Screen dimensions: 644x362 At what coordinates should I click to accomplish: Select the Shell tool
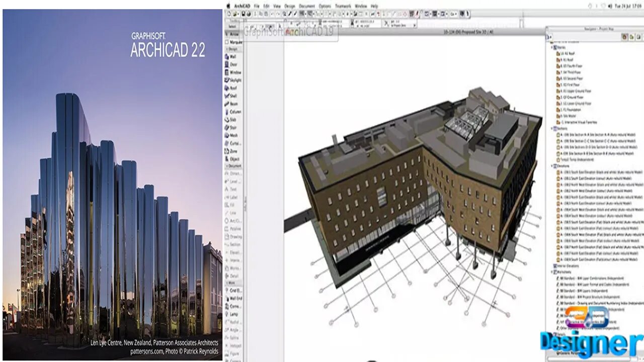234,96
